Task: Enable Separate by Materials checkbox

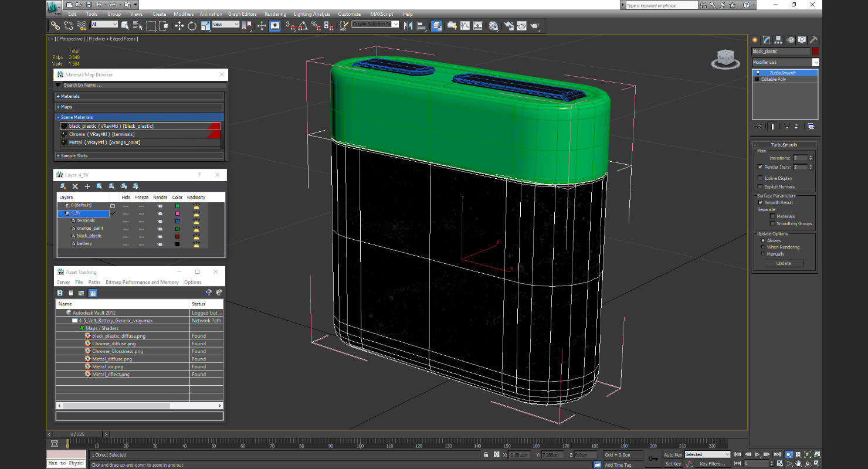Action: tap(772, 216)
